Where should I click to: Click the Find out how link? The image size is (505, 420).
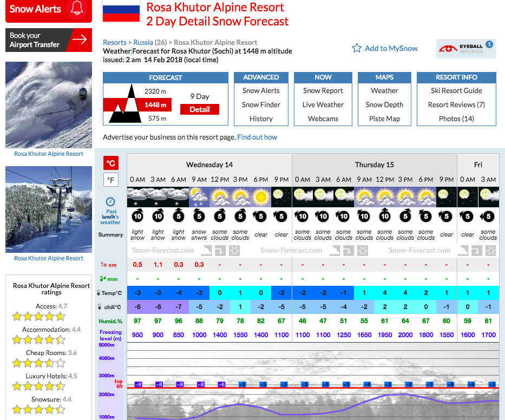click(x=257, y=137)
